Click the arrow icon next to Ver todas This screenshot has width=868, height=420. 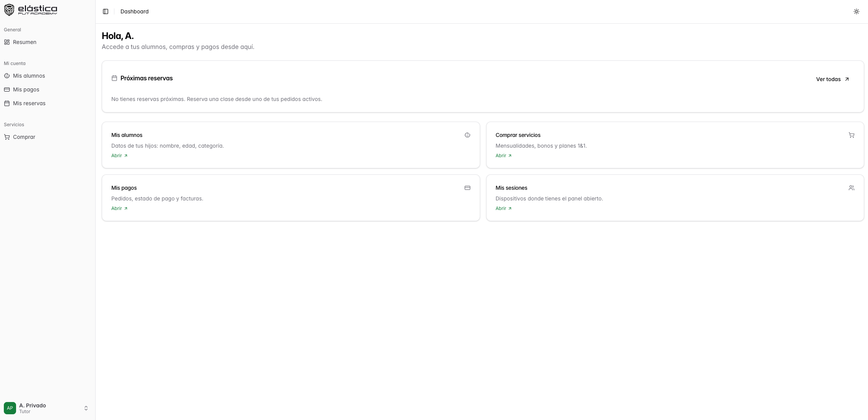pos(847,79)
